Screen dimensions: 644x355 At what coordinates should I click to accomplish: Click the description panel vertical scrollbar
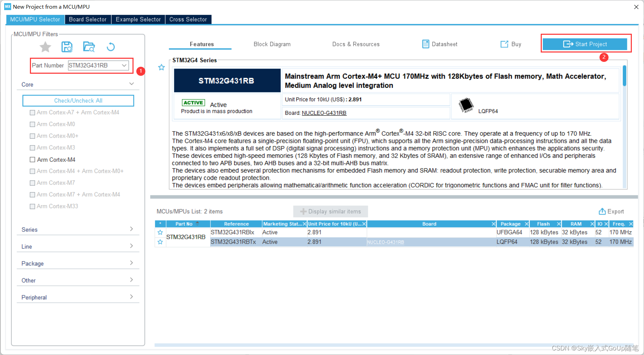[x=625, y=76]
